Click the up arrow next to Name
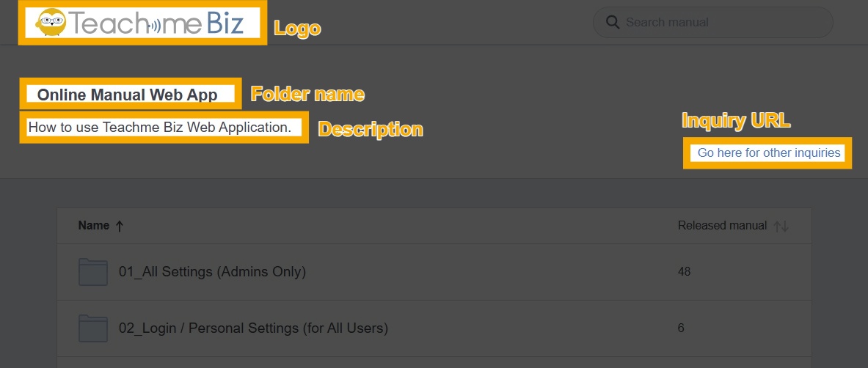868x368 pixels. 120,227
